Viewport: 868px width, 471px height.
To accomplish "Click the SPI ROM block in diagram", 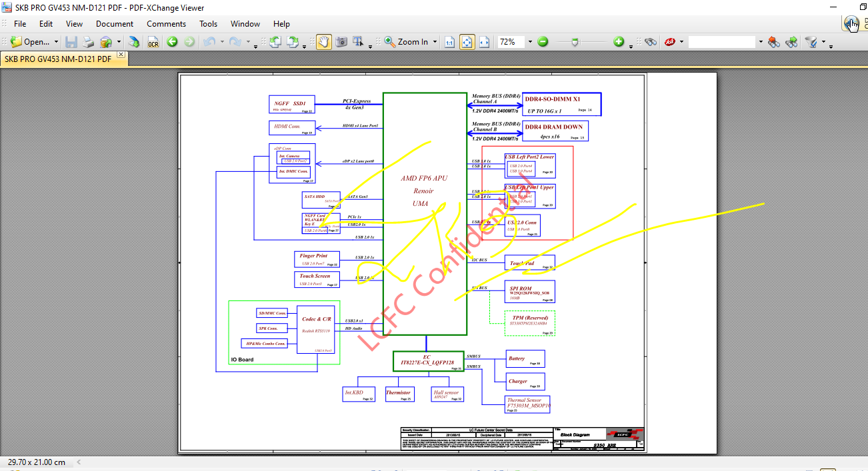I will [530, 292].
